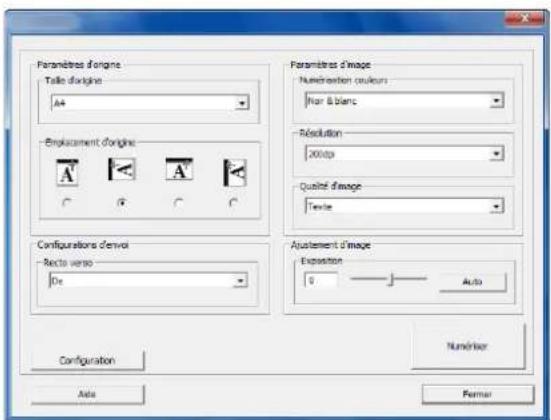
Task: Click the Aide button
Action: [87, 394]
